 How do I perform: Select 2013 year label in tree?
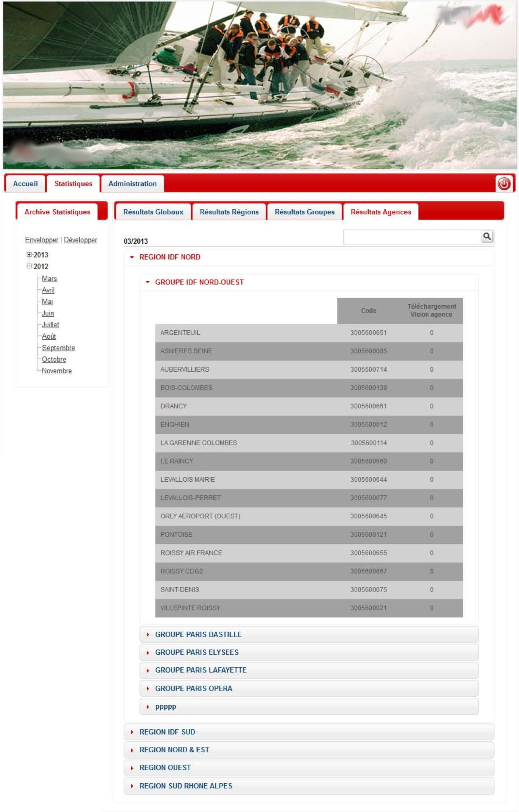click(41, 255)
